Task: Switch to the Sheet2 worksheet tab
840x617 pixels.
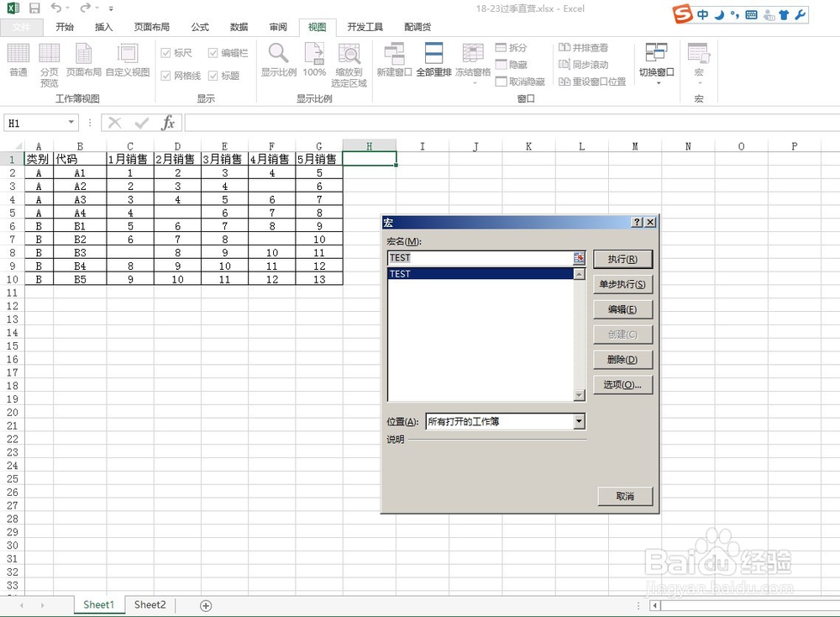Action: pyautogui.click(x=150, y=604)
